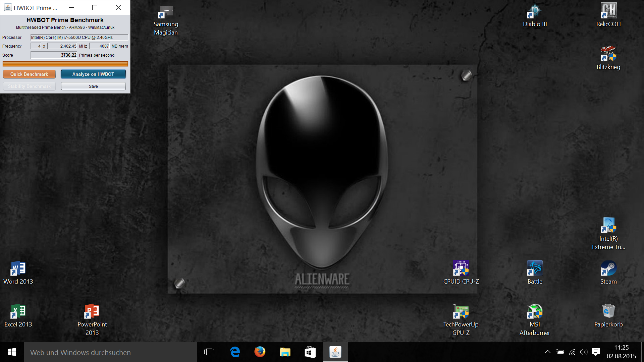
Task: Click the Primes per second label
Action: 97,55
